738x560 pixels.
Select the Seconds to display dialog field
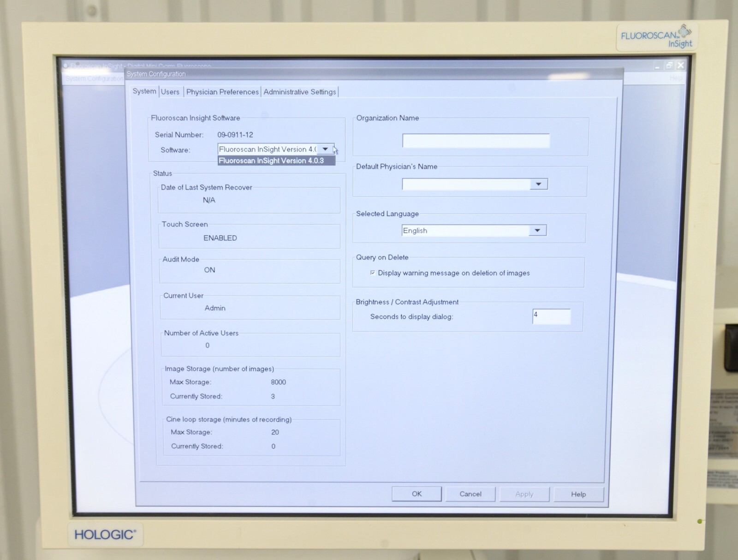pos(551,316)
